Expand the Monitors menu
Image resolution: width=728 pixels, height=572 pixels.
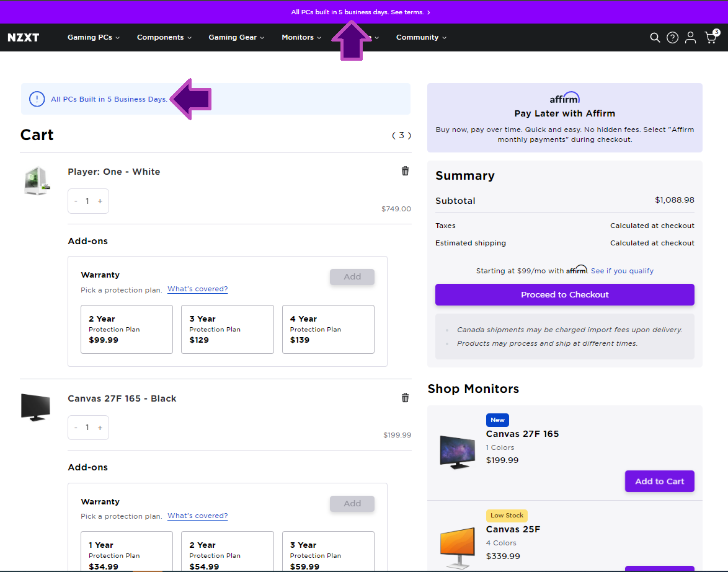point(301,38)
